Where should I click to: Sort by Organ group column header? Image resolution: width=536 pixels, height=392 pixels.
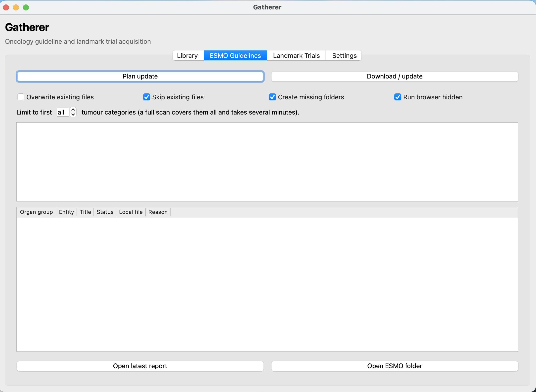(37, 212)
